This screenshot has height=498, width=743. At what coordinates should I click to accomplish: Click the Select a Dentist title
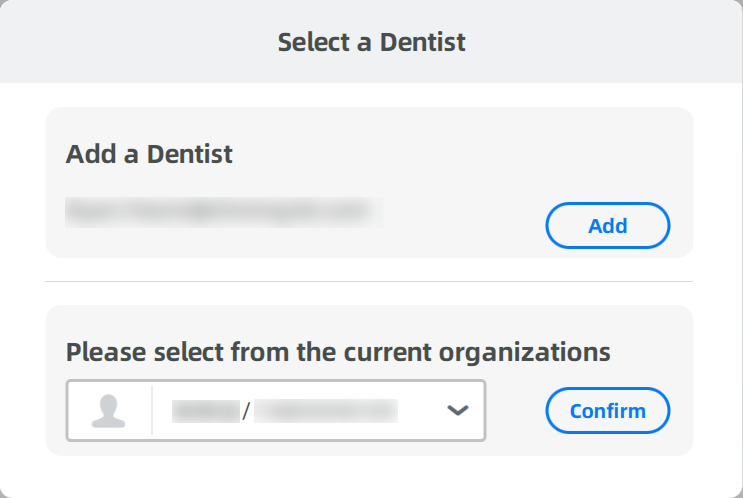pos(372,42)
